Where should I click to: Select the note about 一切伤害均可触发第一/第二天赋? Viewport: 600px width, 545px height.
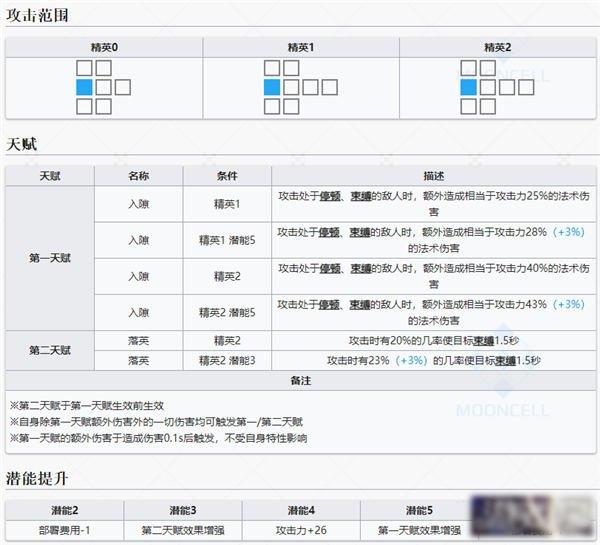(156, 422)
